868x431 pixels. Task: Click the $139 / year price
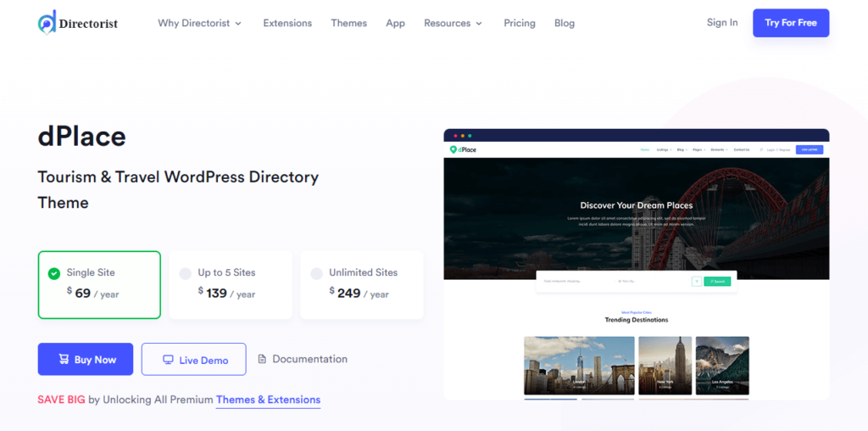pos(226,293)
